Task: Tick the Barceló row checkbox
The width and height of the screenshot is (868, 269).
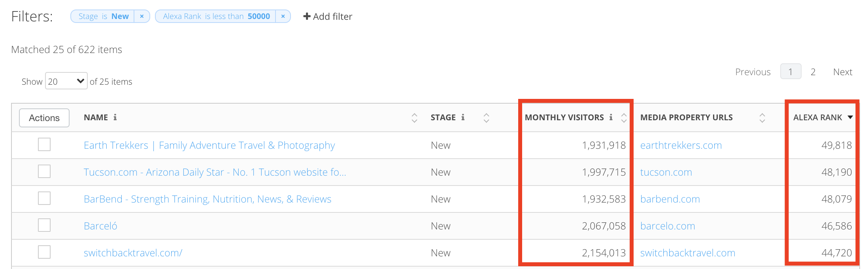Action: tap(44, 225)
